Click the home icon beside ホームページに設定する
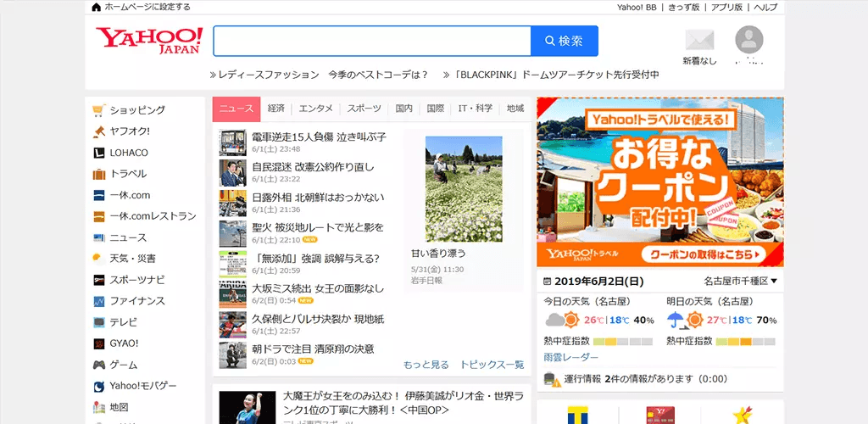 pos(97,7)
